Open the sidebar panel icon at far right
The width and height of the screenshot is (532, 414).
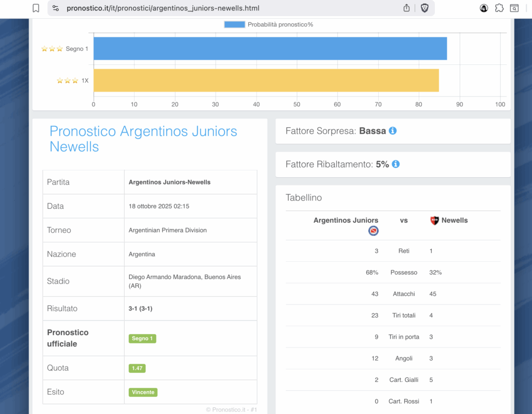(x=514, y=8)
